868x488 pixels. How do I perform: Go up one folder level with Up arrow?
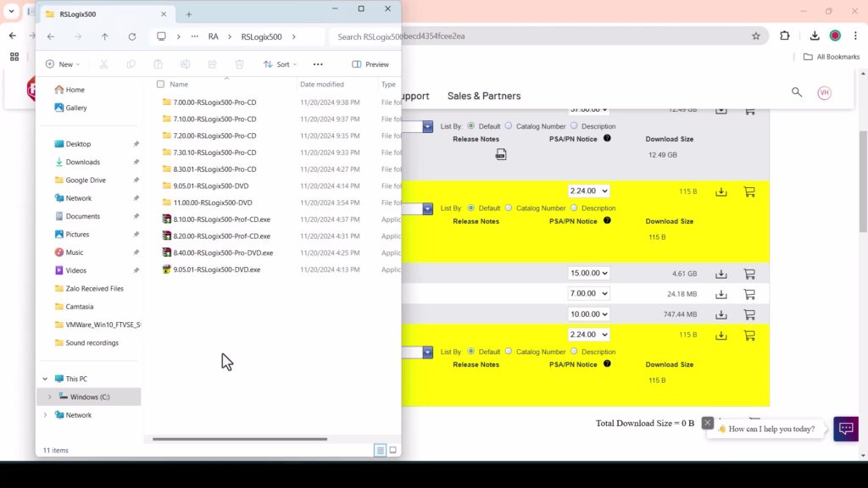[x=104, y=36]
